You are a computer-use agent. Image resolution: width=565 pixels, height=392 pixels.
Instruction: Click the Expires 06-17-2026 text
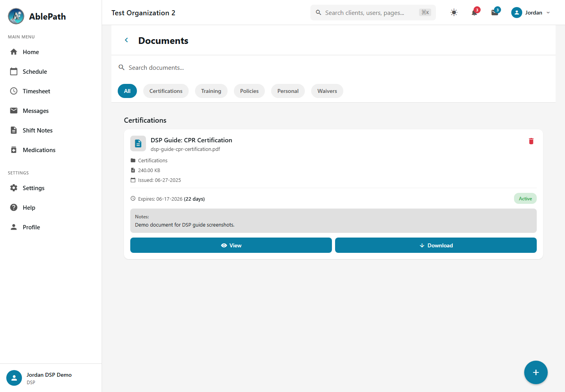tap(160, 199)
